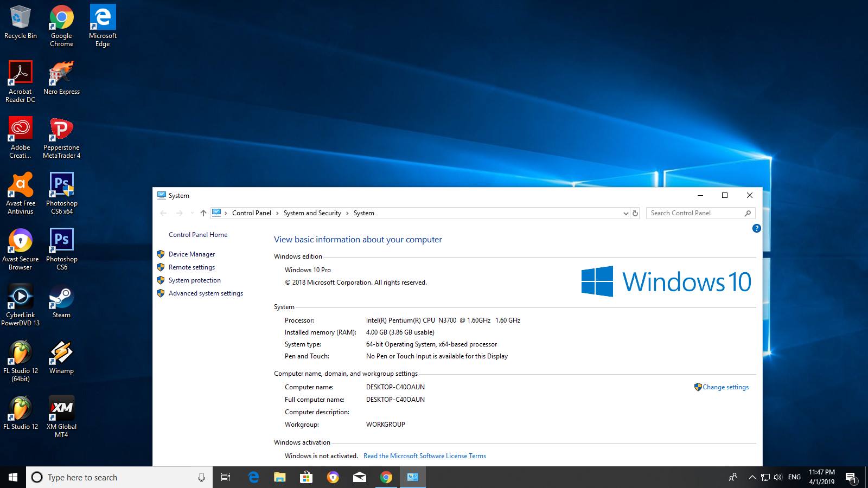Select FL Studio 12 (64bit) icon
Screen dimensions: 868x488
20,361
